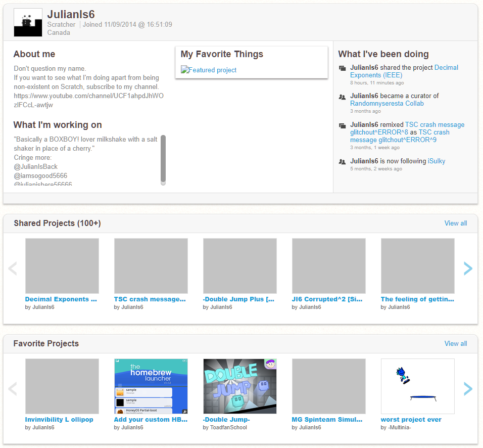The height and width of the screenshot is (448, 483).
Task: Open Invinvibility L ollipop project title
Action: click(x=59, y=420)
